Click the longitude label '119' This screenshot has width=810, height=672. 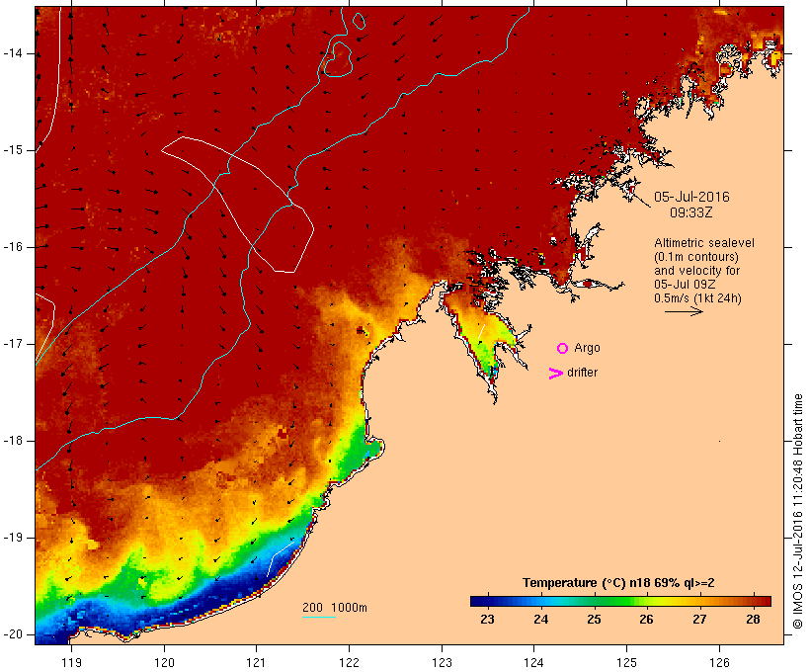click(x=71, y=663)
